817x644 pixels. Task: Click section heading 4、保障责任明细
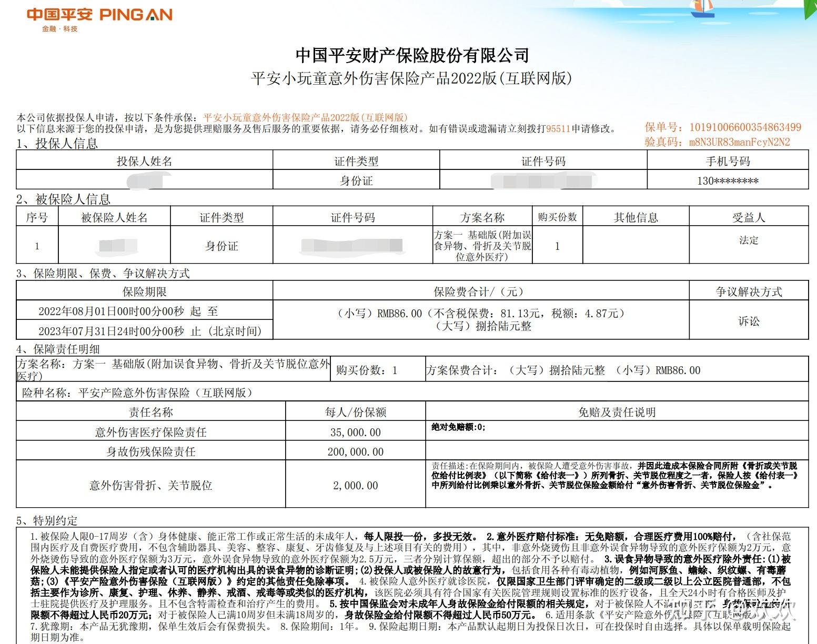pos(58,349)
